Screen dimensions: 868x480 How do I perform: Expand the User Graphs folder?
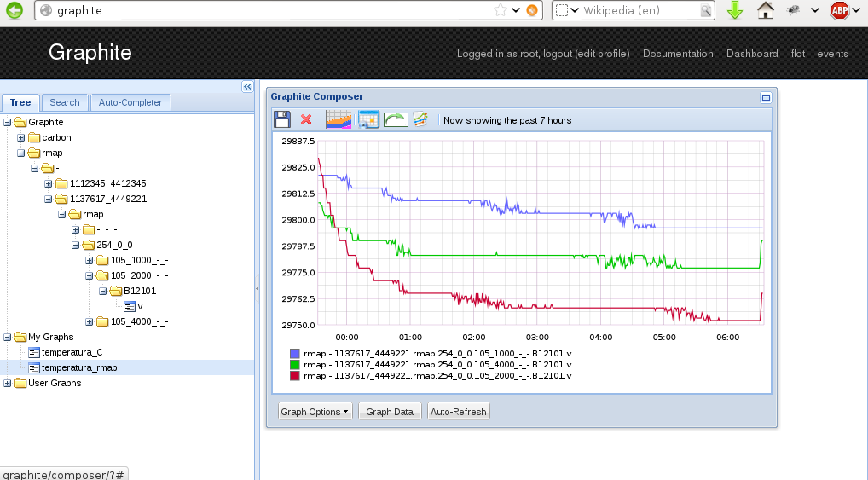tap(8, 383)
